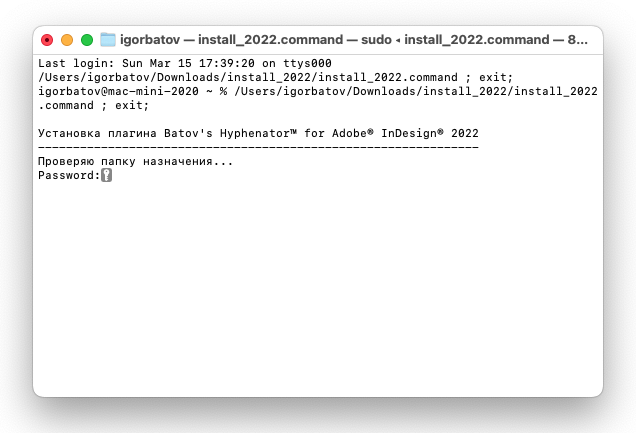Click igorbatov@mac-mini-2020 prompt text

tap(118, 91)
